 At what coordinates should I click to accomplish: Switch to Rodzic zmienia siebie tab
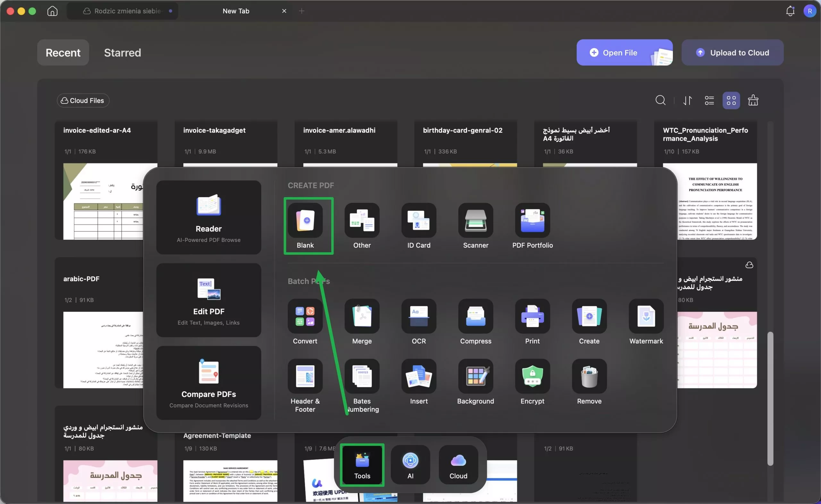click(127, 11)
